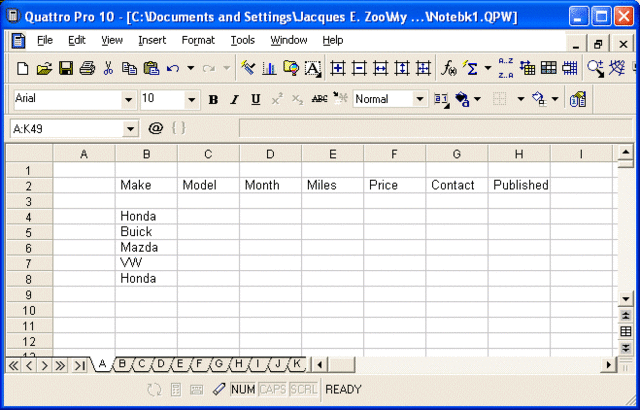Select column header D
Image resolution: width=640 pixels, height=410 pixels.
pos(270,154)
